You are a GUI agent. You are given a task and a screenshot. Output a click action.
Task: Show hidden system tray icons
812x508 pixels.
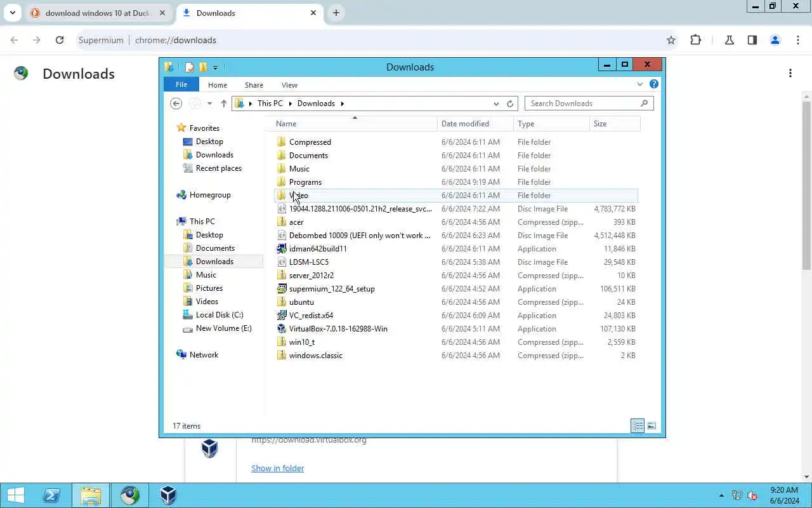click(x=721, y=495)
